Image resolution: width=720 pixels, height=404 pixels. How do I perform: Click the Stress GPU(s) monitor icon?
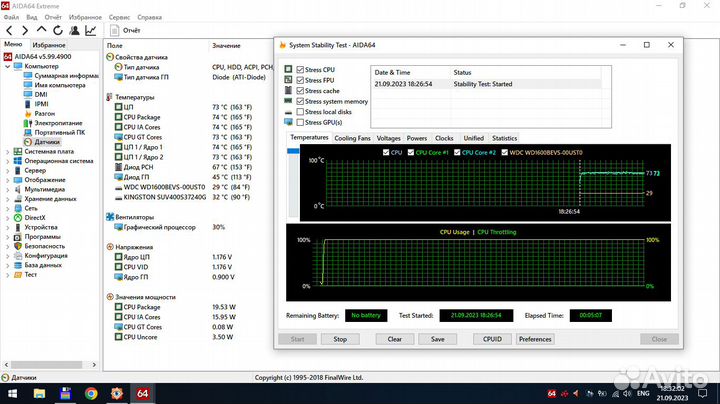[x=288, y=122]
